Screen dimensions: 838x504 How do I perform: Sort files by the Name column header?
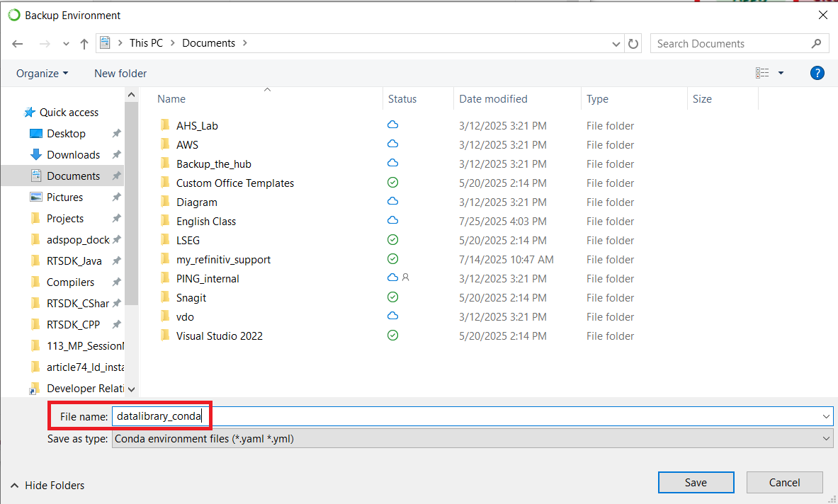pyautogui.click(x=171, y=98)
